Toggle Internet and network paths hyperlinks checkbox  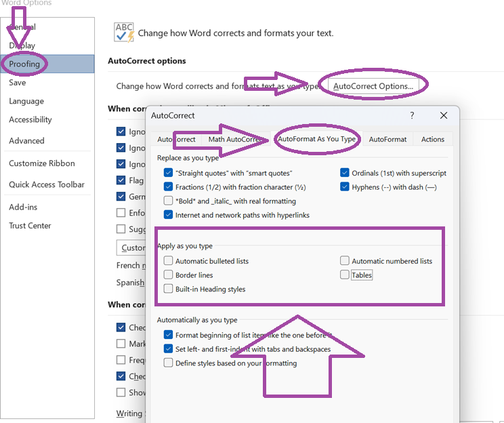tap(168, 215)
